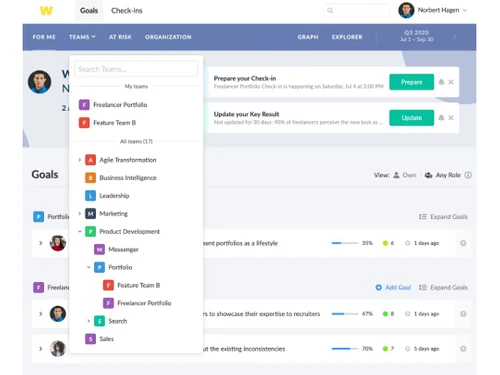Click Feature Team B icon under Portfolio
This screenshot has width=500, height=375.
pyautogui.click(x=108, y=285)
